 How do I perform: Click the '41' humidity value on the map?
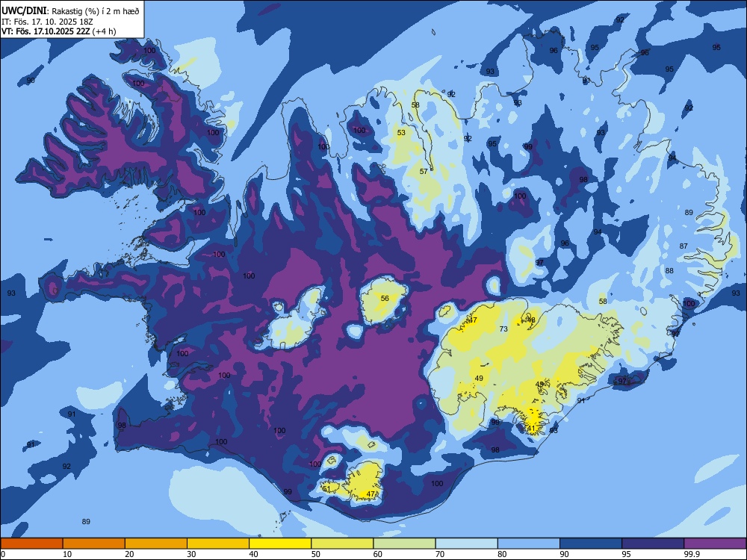(x=531, y=429)
